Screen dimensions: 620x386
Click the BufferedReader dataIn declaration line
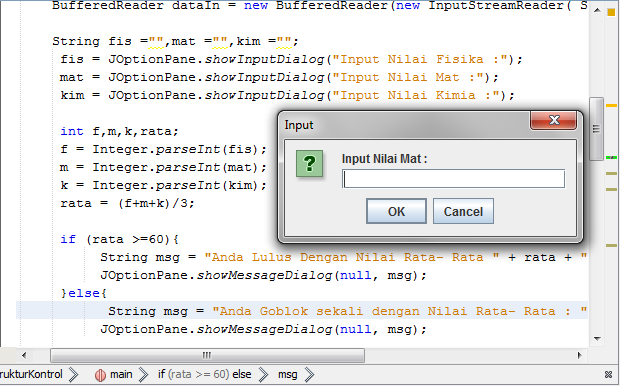pyautogui.click(x=320, y=6)
